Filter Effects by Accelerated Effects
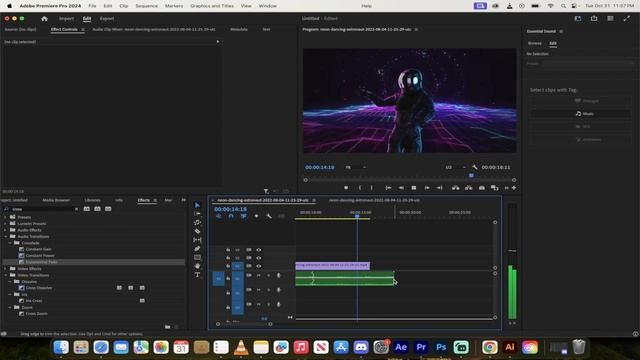 coord(87,209)
